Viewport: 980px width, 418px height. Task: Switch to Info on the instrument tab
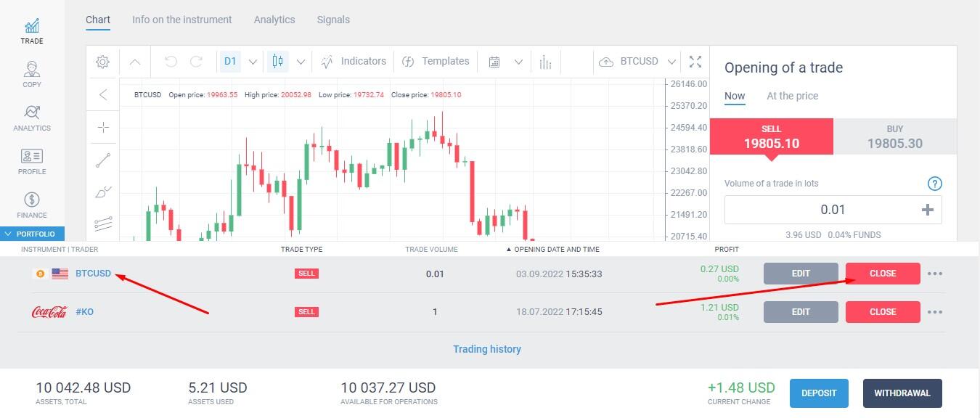click(182, 20)
